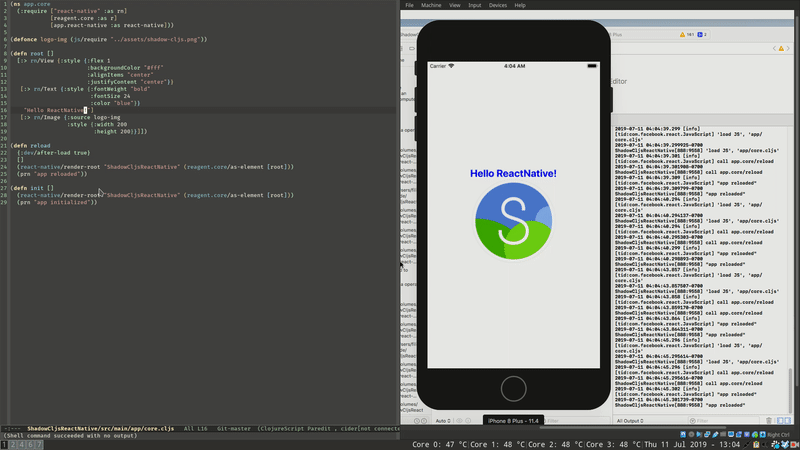Screen dimensions: 800x450
Task: Click the core.cljs buffer name in the modeline
Action: [101, 429]
